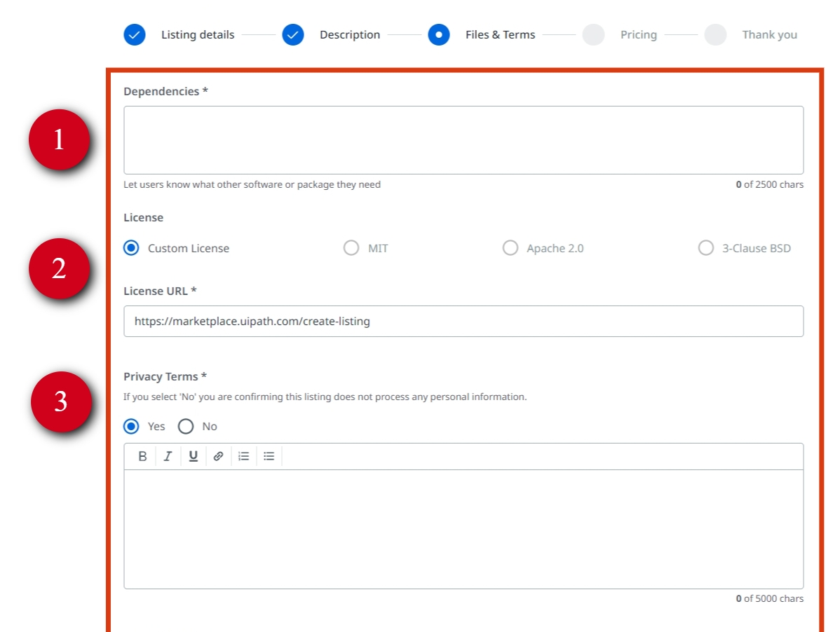840x632 pixels.
Task: Insert a hyperlink using the link icon
Action: coord(218,456)
